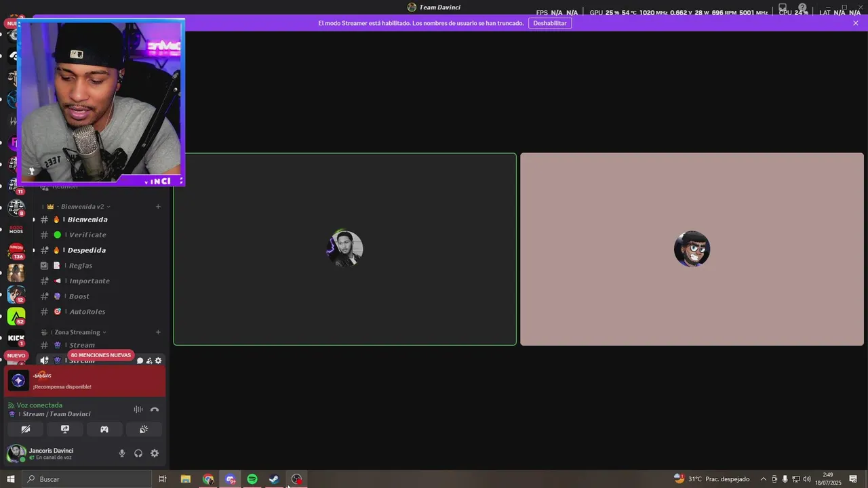Open user settings gear in the user panel
Image resolution: width=868 pixels, height=488 pixels.
(155, 453)
